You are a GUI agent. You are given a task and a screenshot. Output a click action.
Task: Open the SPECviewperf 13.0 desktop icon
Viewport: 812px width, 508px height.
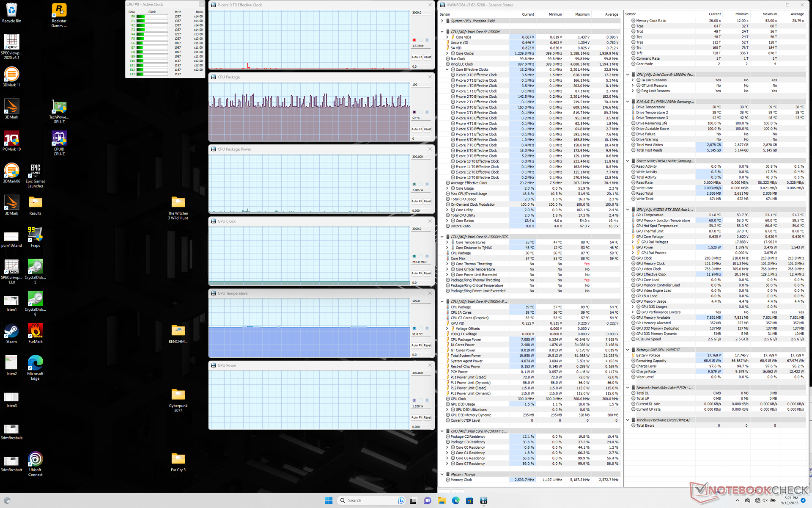(x=12, y=271)
